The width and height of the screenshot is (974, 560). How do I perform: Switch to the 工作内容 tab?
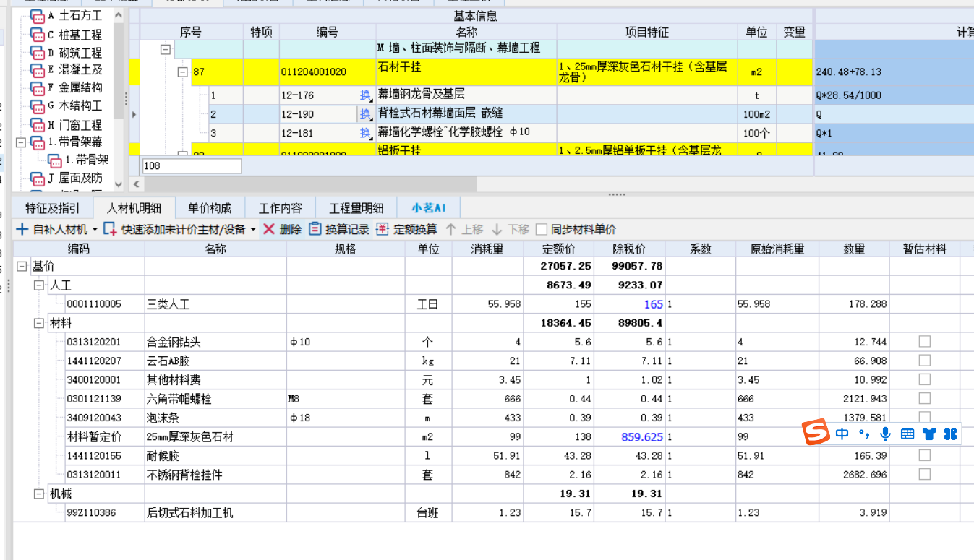pyautogui.click(x=281, y=208)
